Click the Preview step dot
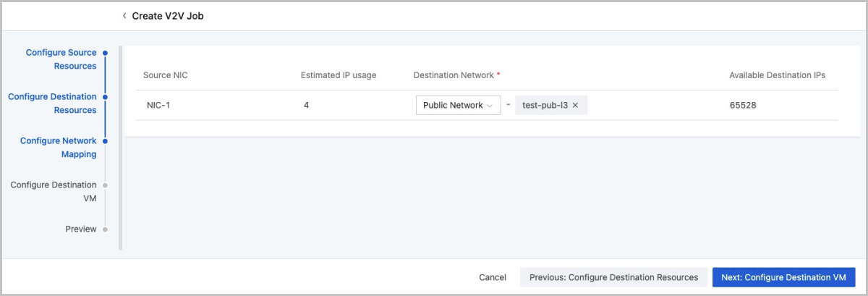Screen dimensions: 868x296 pyautogui.click(x=105, y=229)
